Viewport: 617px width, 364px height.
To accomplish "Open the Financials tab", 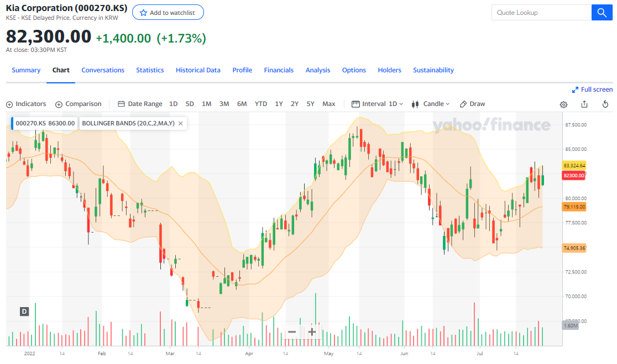I will coord(279,70).
